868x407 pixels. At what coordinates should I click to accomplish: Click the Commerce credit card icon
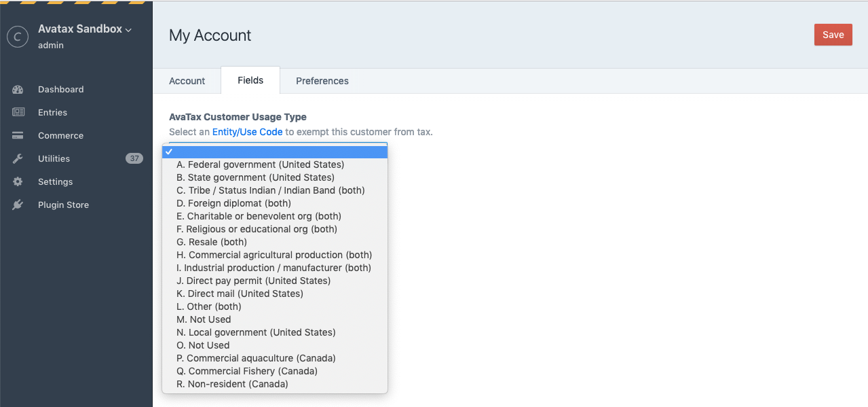point(18,136)
